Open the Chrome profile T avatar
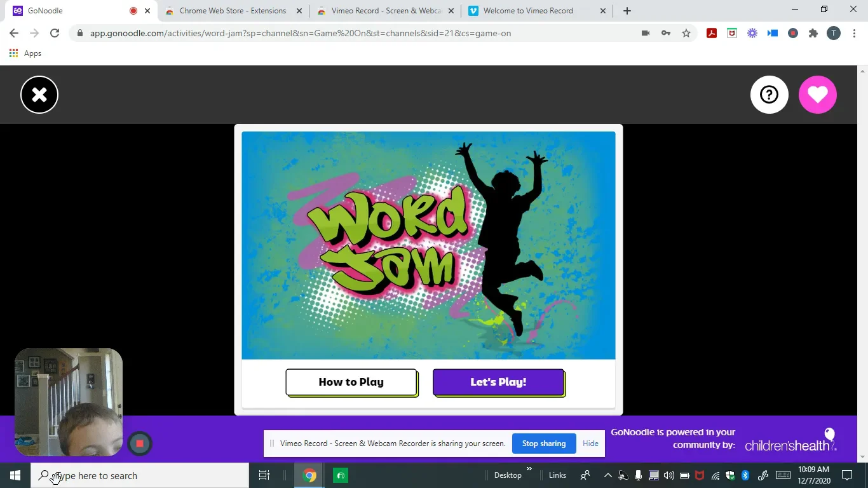This screenshot has width=868, height=488. [x=834, y=33]
